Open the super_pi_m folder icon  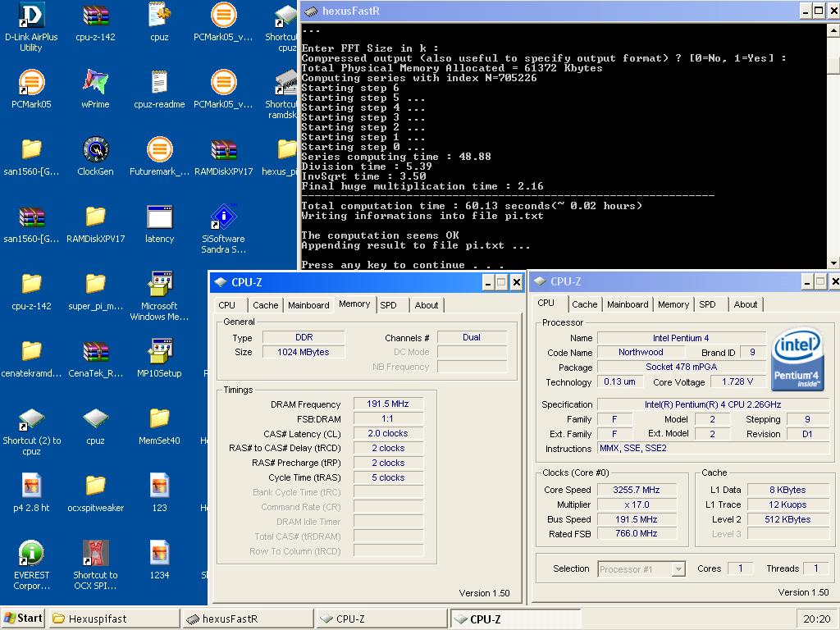pos(95,284)
